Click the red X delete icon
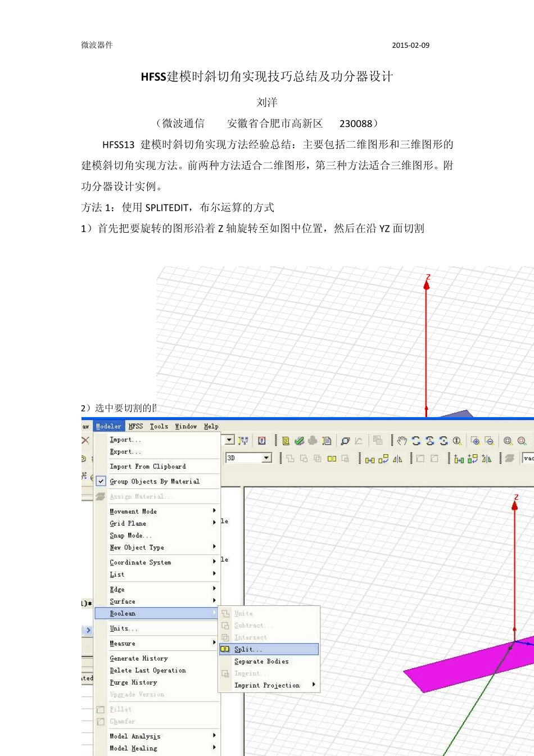The width and height of the screenshot is (534, 756). click(85, 440)
